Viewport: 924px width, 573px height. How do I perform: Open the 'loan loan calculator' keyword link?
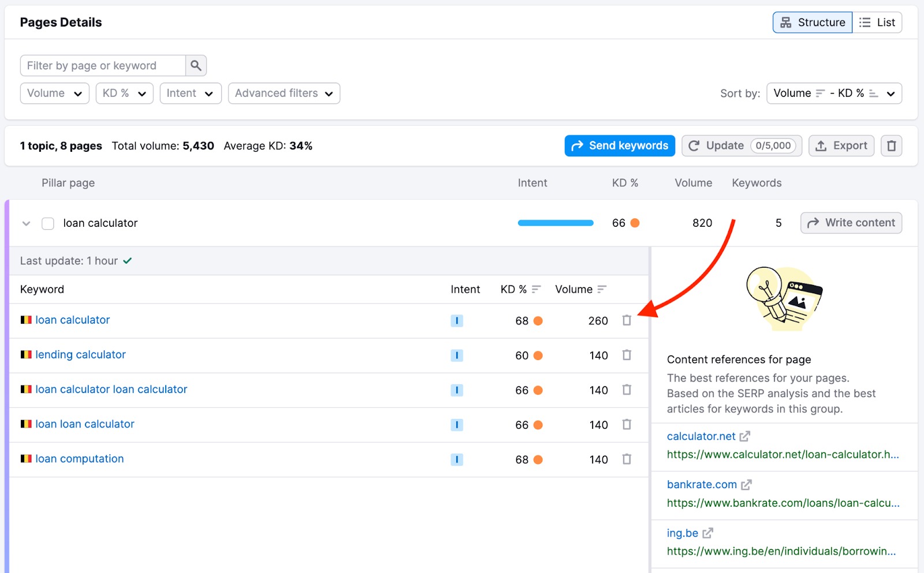coord(85,424)
